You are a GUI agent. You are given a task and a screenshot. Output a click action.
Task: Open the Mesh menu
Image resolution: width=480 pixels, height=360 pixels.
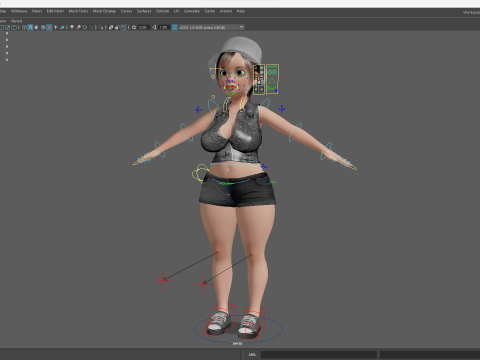(37, 11)
